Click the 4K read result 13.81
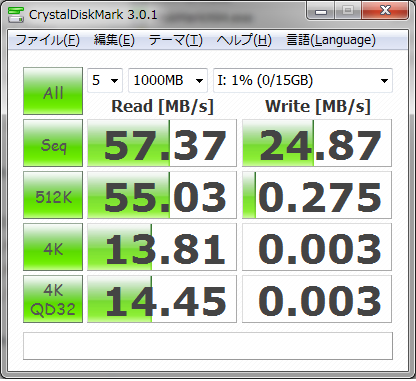Viewport: 416px width, 381px height. point(162,247)
